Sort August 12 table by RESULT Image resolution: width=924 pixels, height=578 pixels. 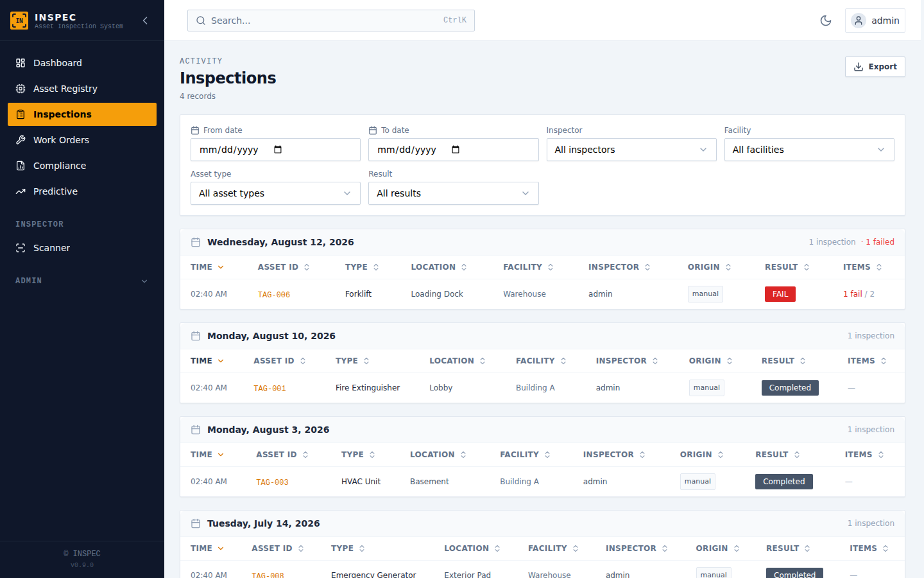[787, 267]
